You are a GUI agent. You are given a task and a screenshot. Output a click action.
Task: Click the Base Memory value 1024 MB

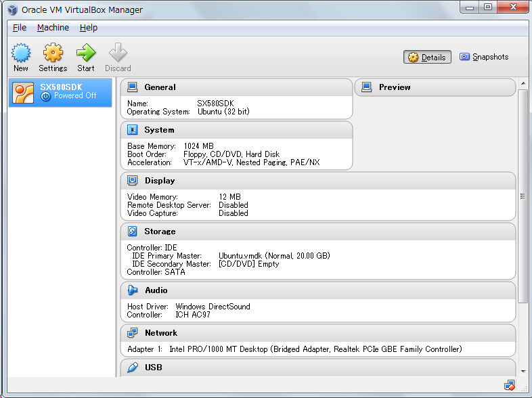pyautogui.click(x=198, y=146)
